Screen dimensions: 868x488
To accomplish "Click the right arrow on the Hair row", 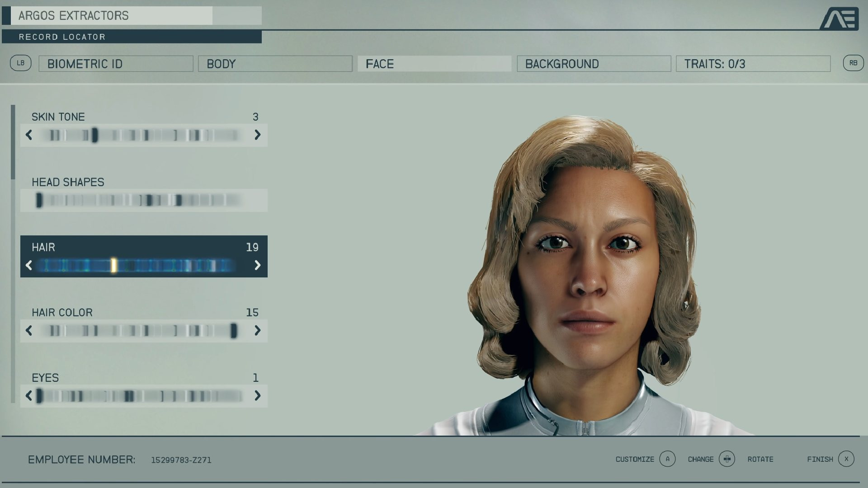I will pos(258,266).
